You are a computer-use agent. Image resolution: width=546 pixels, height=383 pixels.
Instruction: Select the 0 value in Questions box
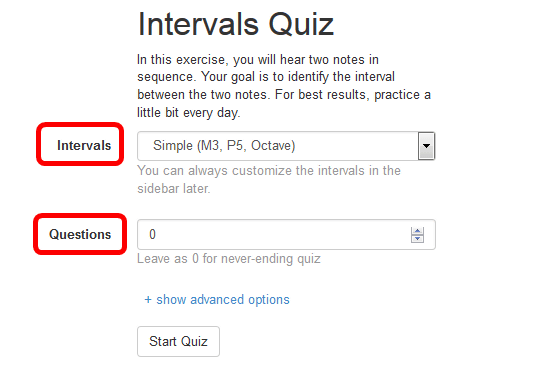(152, 234)
